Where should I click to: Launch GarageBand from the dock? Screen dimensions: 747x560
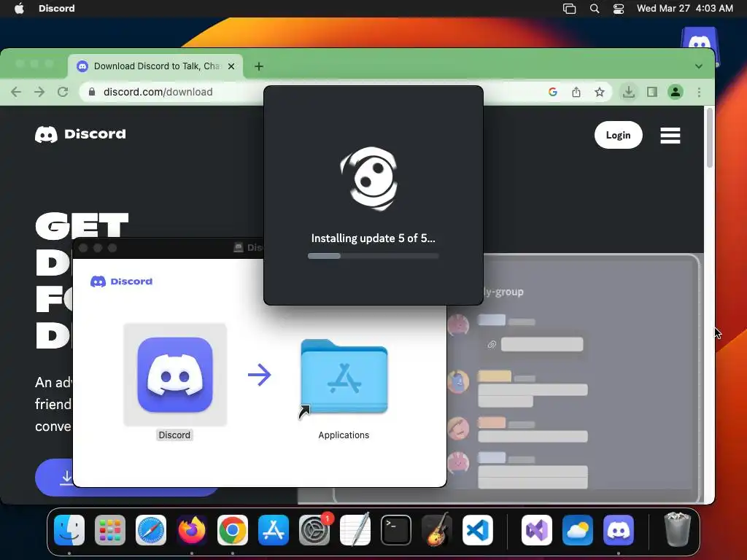pos(437,530)
